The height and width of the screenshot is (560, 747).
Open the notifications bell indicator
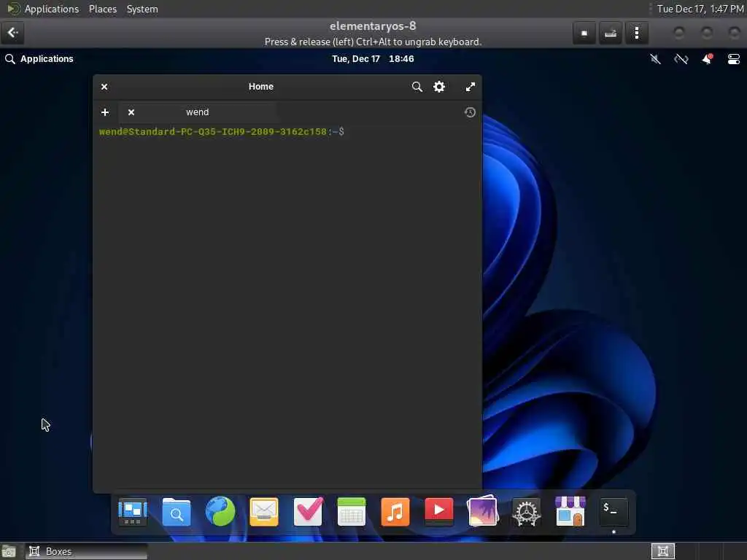tap(708, 59)
